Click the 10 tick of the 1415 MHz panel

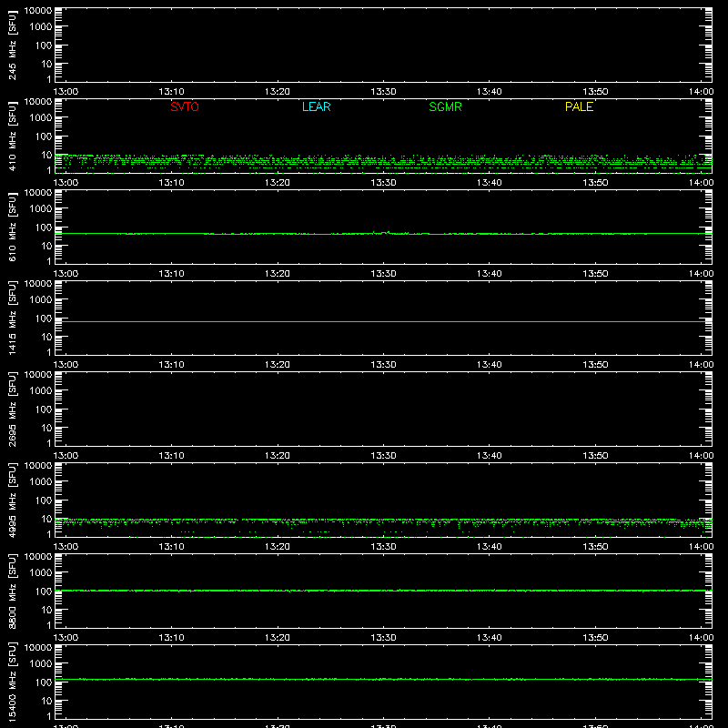(x=46, y=337)
